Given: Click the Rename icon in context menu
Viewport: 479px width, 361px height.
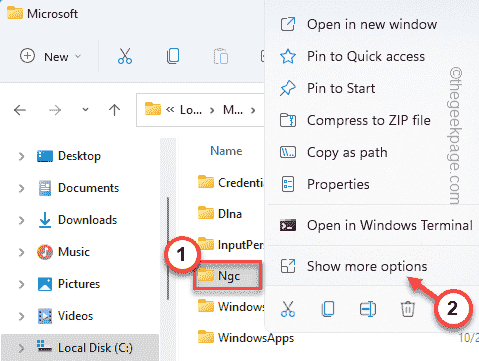Looking at the screenshot, I should 368,309.
